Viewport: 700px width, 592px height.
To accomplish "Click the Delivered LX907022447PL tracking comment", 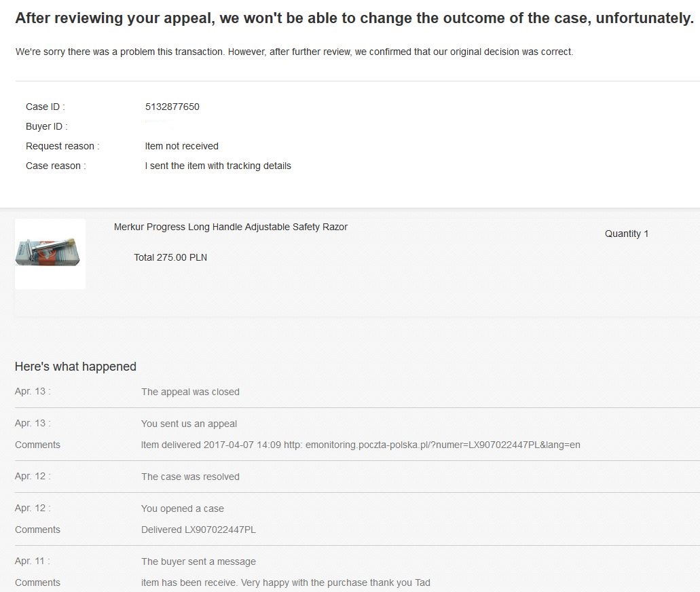I will 199,530.
